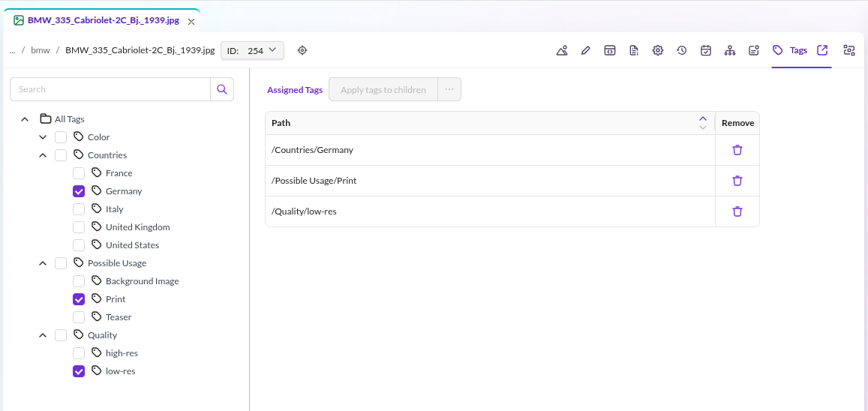Open the ID 254 dropdown
The width and height of the screenshot is (868, 411).
pos(252,50)
